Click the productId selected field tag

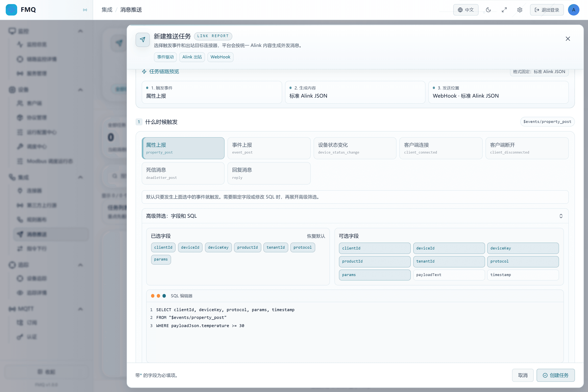pos(247,247)
